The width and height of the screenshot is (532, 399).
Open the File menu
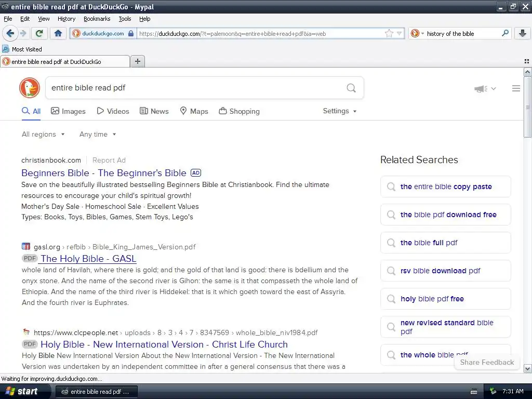pos(8,19)
